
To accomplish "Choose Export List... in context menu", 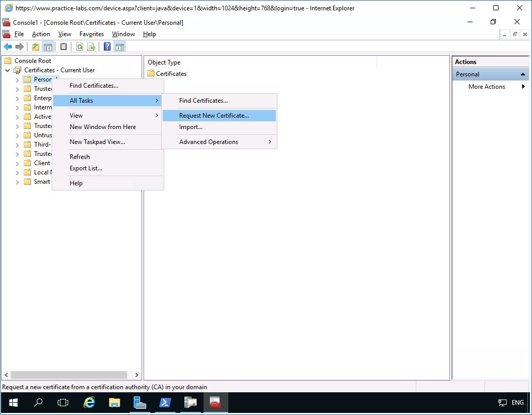I will [107, 168].
